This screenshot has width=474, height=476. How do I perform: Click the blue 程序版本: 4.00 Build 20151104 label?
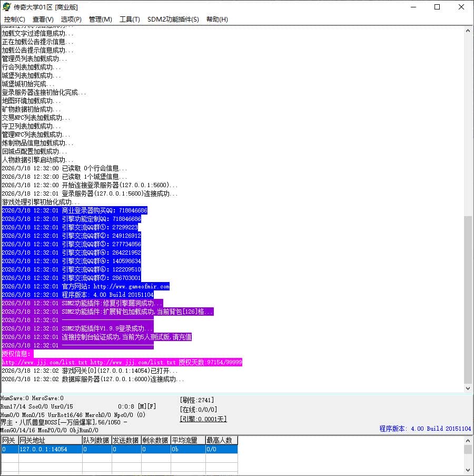click(425, 429)
